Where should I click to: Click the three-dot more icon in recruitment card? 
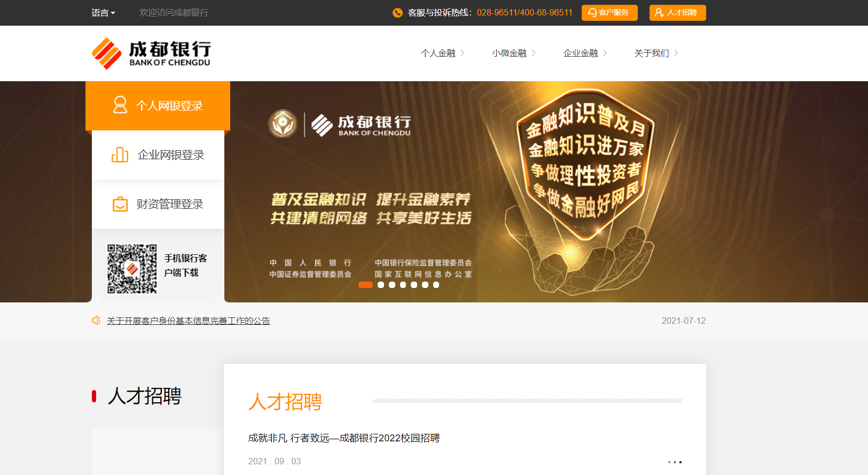(x=675, y=462)
